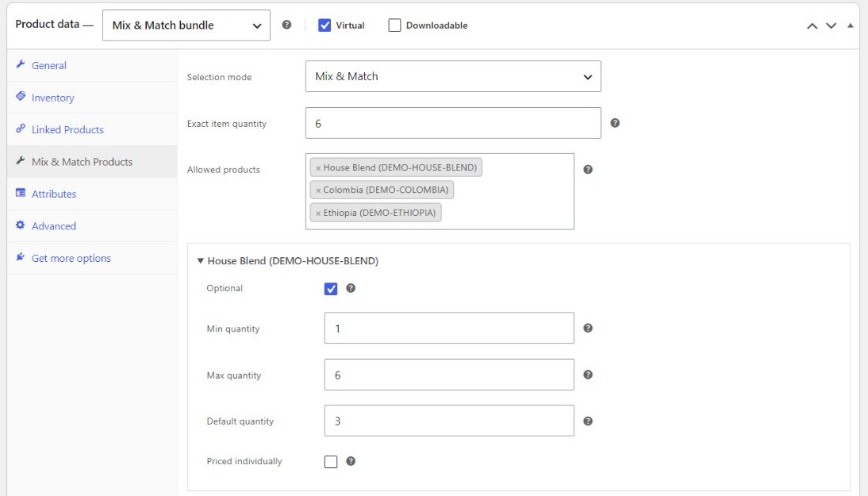Click the Exact item quantity field
Viewport: 868px width, 496px height.
(453, 123)
